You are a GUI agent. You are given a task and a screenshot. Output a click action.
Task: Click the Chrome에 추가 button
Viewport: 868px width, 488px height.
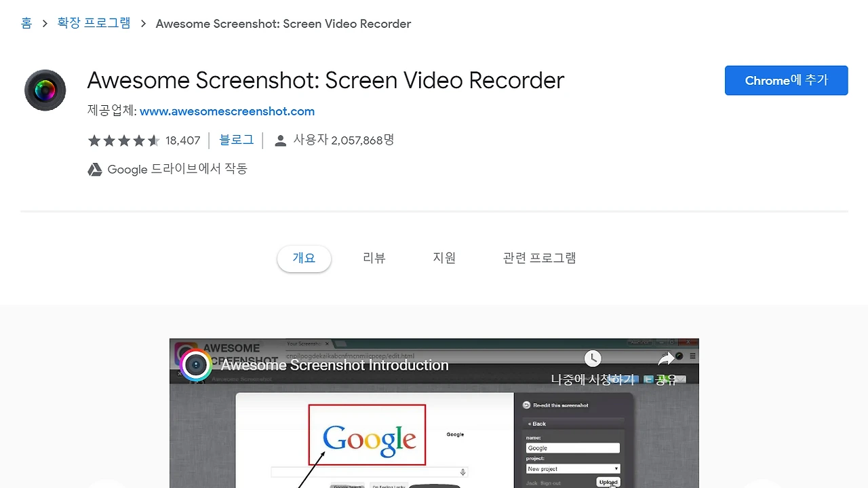786,80
